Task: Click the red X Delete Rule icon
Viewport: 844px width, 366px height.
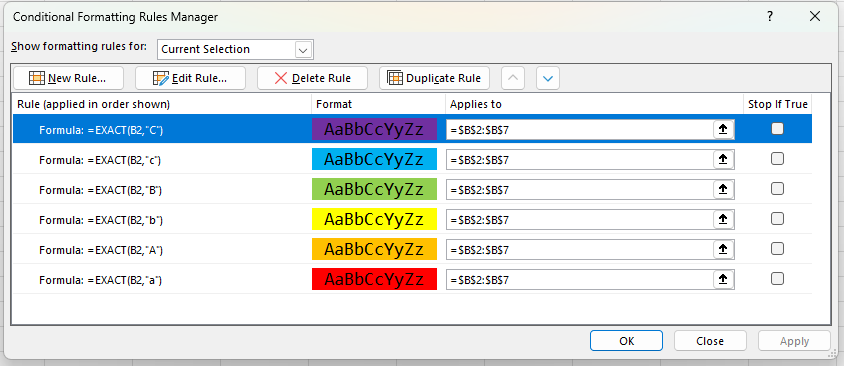Action: coord(280,78)
